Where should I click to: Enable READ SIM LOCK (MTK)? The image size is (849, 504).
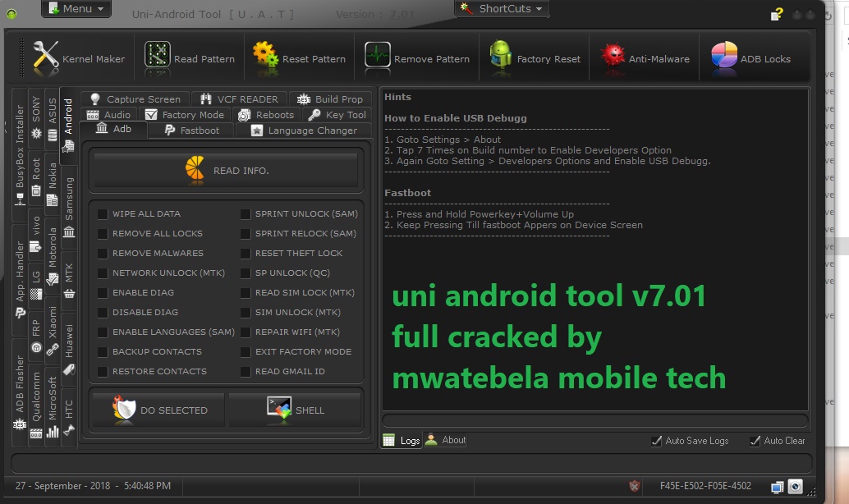[246, 293]
